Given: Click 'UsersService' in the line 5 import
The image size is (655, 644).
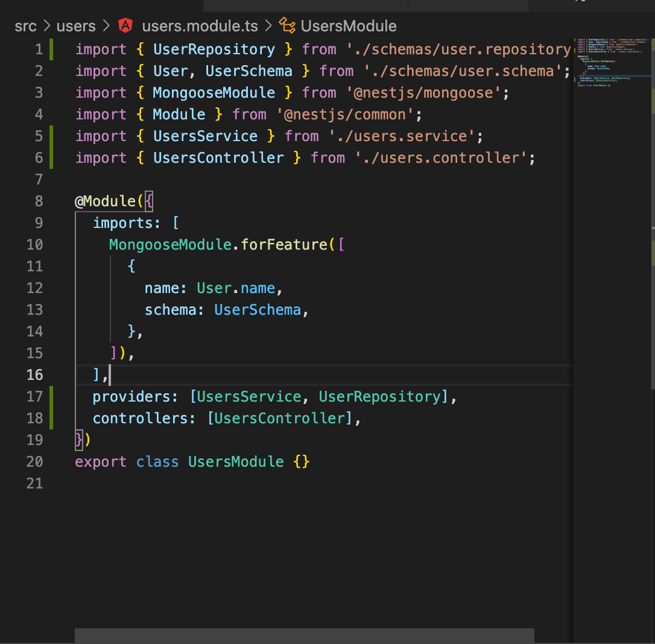Looking at the screenshot, I should [x=206, y=136].
